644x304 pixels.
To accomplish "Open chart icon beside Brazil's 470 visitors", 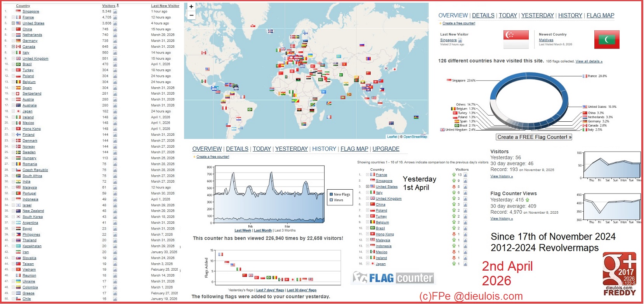I will point(115,64).
